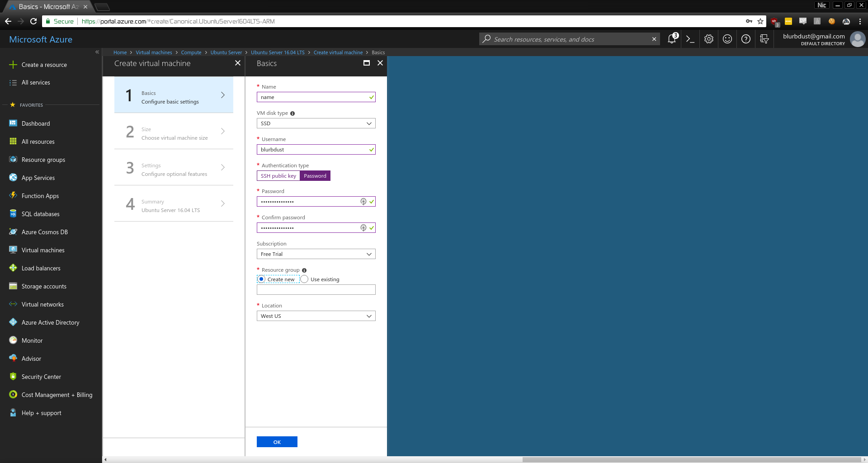Click the All resources grid icon

pyautogui.click(x=13, y=142)
